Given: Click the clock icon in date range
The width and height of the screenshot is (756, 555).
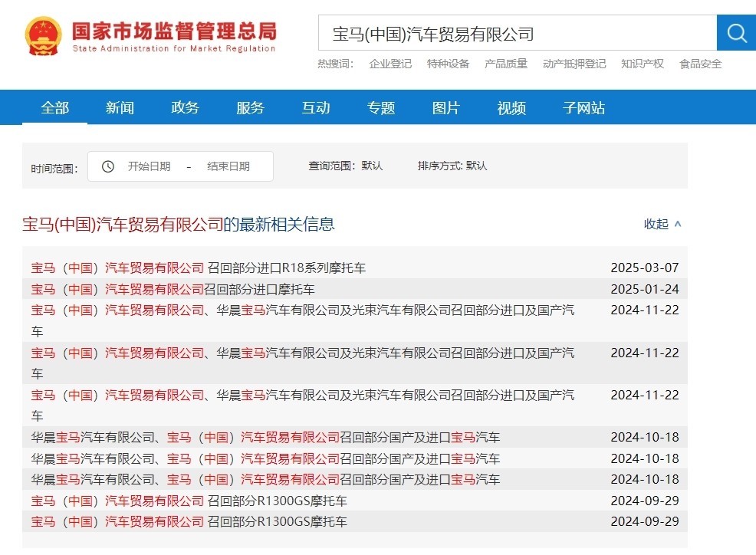Looking at the screenshot, I should (108, 166).
